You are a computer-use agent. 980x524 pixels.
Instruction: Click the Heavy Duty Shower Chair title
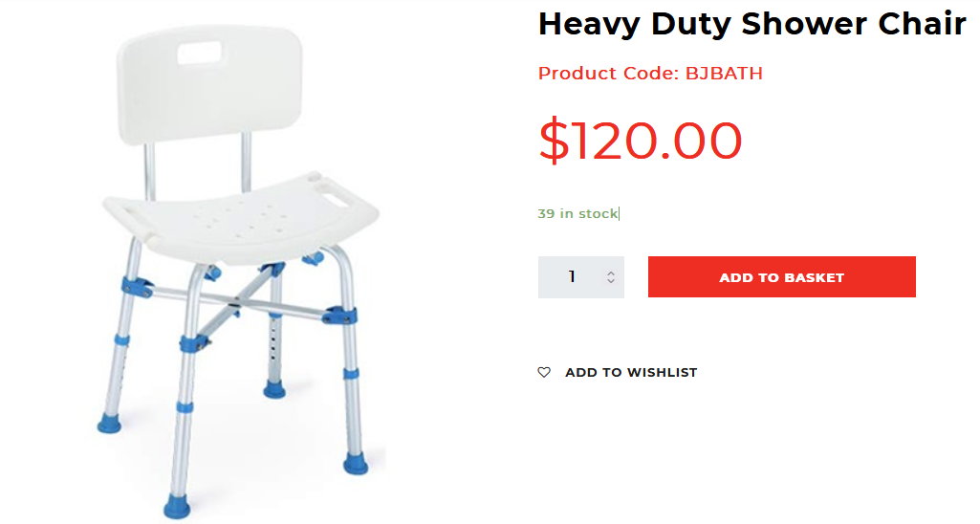(751, 24)
